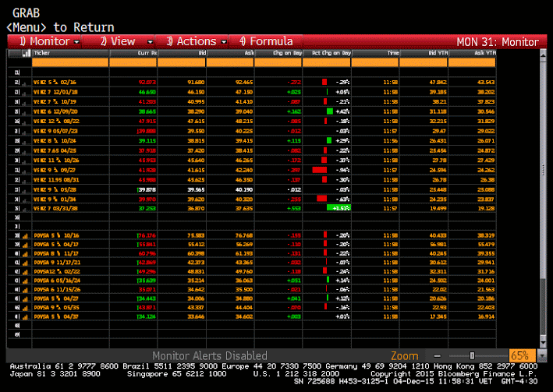Click the MON 31: Monitor title label

point(498,42)
